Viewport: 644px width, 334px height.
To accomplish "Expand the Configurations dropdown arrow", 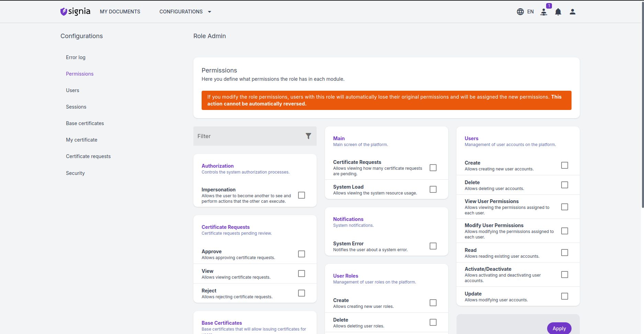I will [x=210, y=12].
